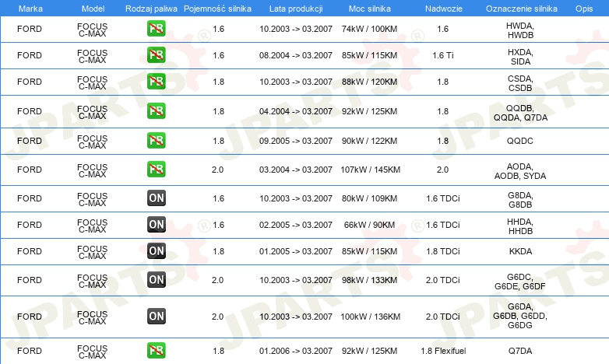Click ON diesel icon in 66kW / 90KM row
The width and height of the screenshot is (609, 364).
157,224
